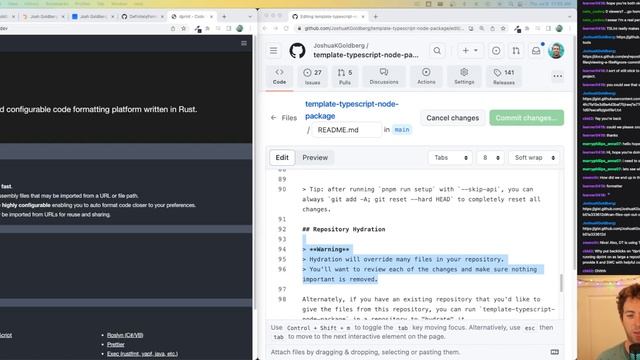640x360 pixels.
Task: Share the dprint page from left window toolbar
Action: [x=173, y=29]
